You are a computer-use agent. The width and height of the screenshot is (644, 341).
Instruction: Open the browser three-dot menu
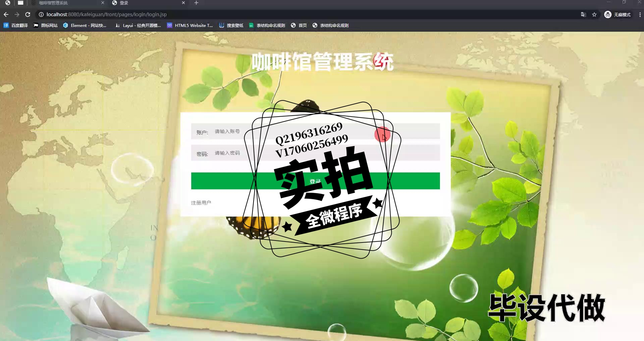pyautogui.click(x=640, y=14)
